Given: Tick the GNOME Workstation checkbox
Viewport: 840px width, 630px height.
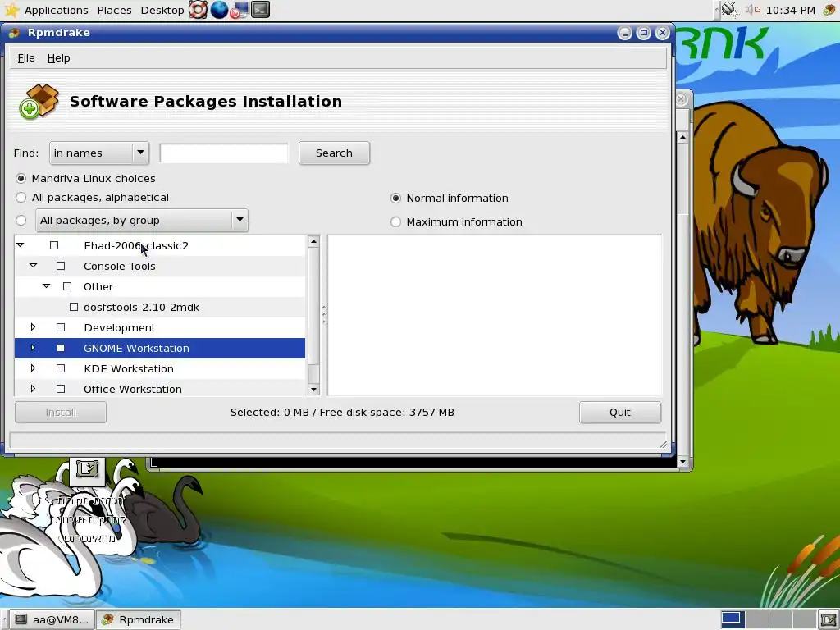Looking at the screenshot, I should (x=61, y=348).
